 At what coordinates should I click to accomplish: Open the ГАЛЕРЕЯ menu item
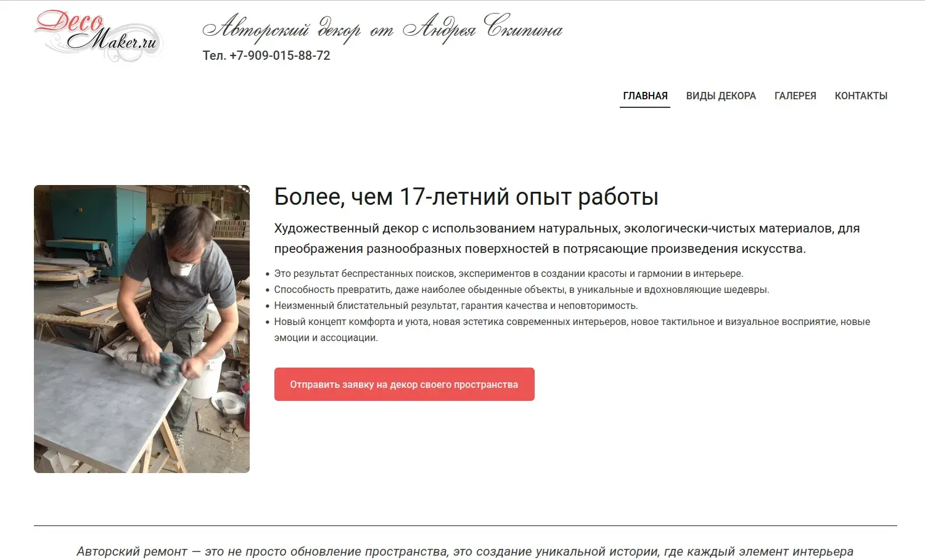tap(795, 96)
